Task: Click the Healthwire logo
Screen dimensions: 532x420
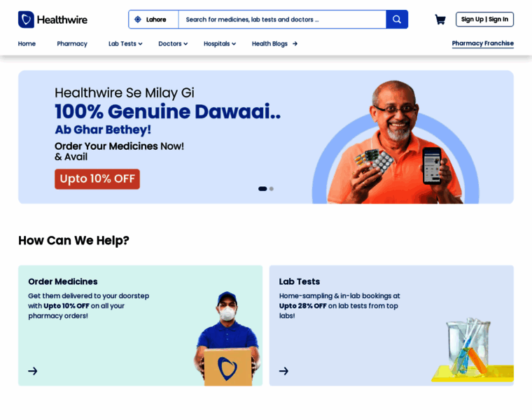Action: click(x=52, y=20)
